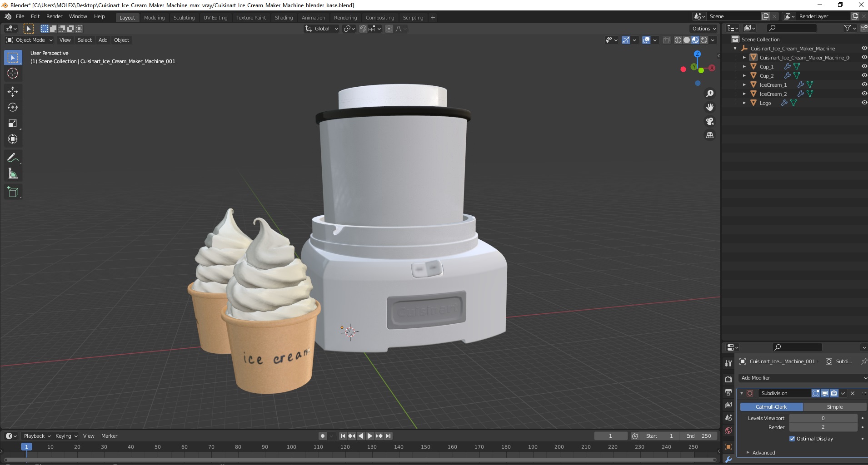
Task: Open the Object properties tab
Action: pyautogui.click(x=728, y=447)
